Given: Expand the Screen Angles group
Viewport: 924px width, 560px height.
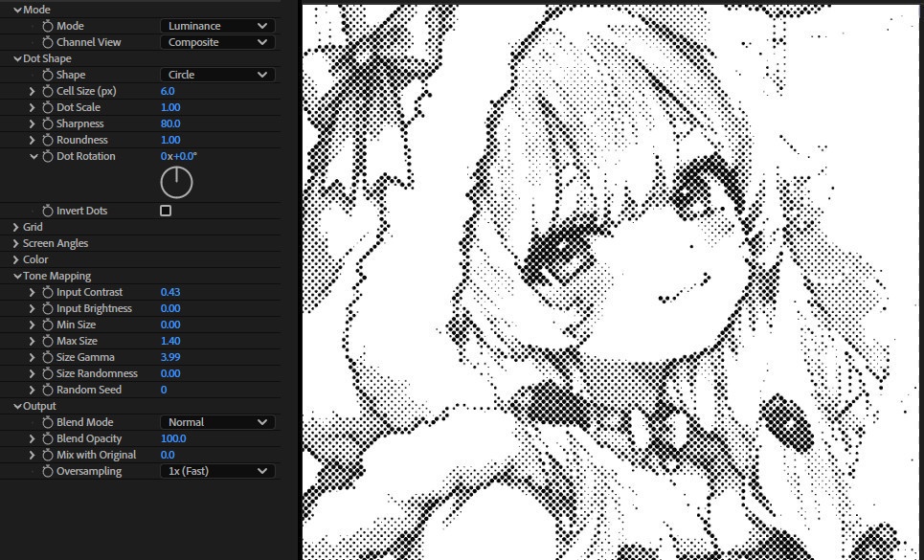Looking at the screenshot, I should [x=16, y=243].
